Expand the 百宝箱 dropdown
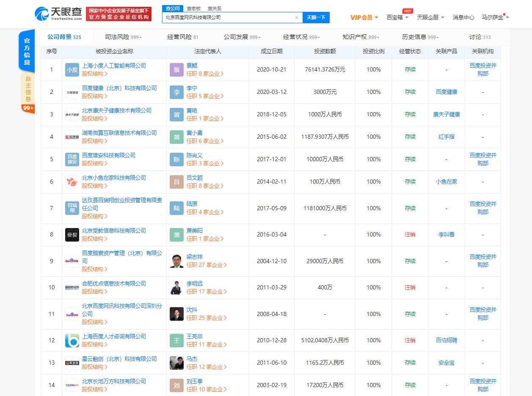The height and width of the screenshot is (396, 532). pyautogui.click(x=397, y=17)
